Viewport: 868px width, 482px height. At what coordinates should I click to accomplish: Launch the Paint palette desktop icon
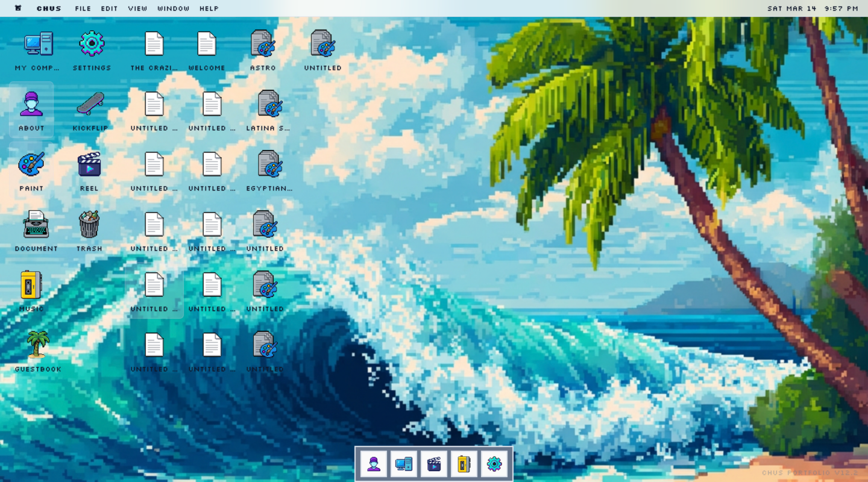[x=31, y=165]
